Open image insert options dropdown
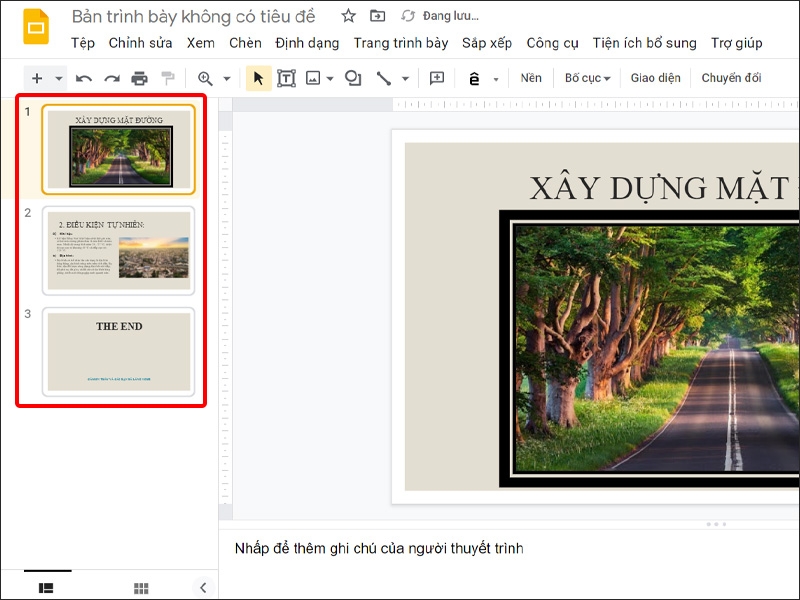This screenshot has width=800, height=600. pyautogui.click(x=330, y=79)
